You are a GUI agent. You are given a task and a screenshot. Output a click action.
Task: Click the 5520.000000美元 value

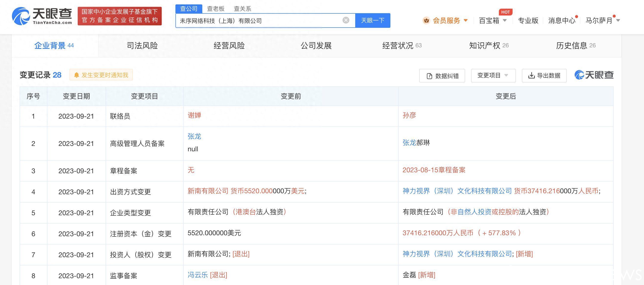214,233
